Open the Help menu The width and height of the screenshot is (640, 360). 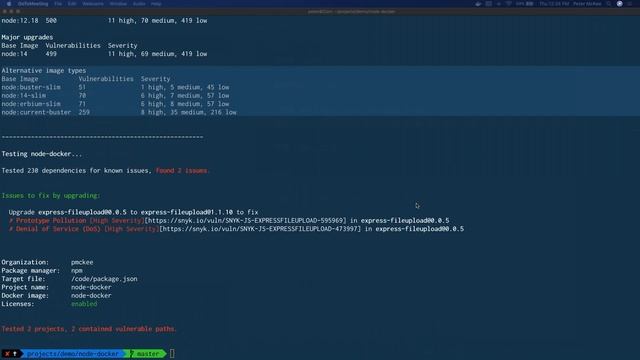[156, 4]
